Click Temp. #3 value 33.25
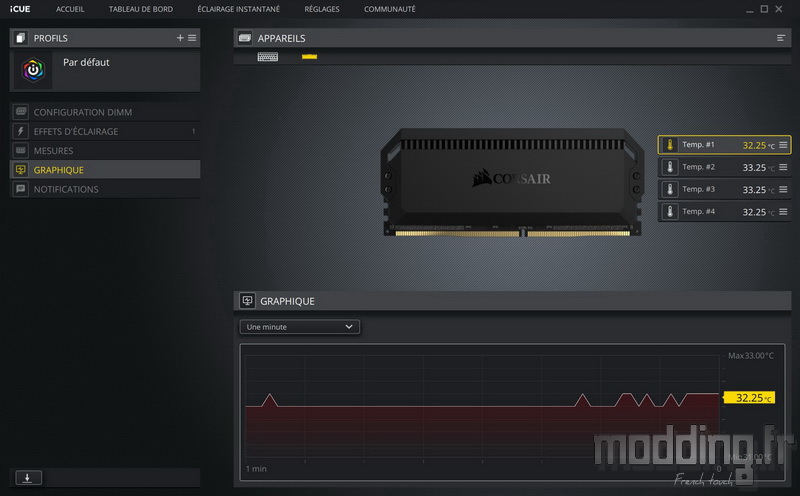Viewport: 800px width, 496px height. point(754,190)
